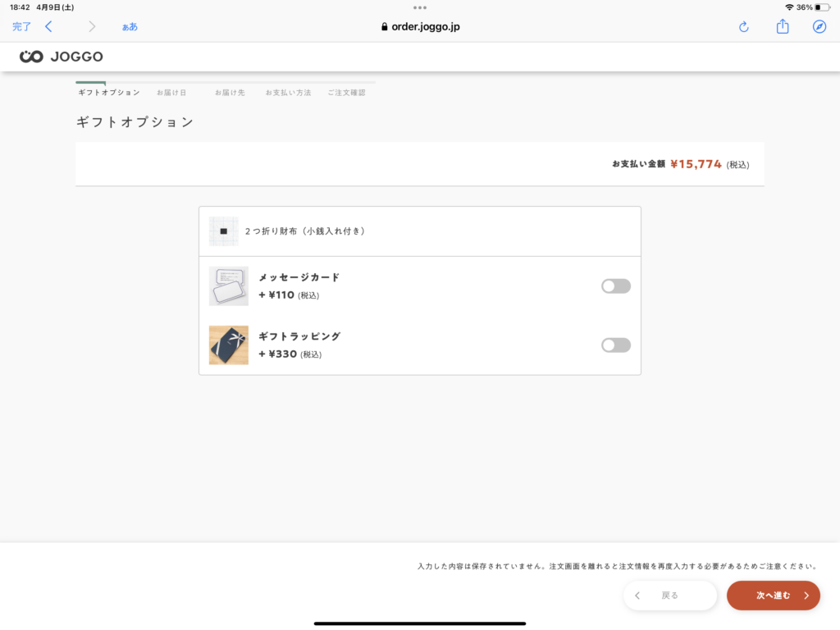The width and height of the screenshot is (840, 630).
Task: Select the お支払い方法 step tab
Action: [x=288, y=93]
